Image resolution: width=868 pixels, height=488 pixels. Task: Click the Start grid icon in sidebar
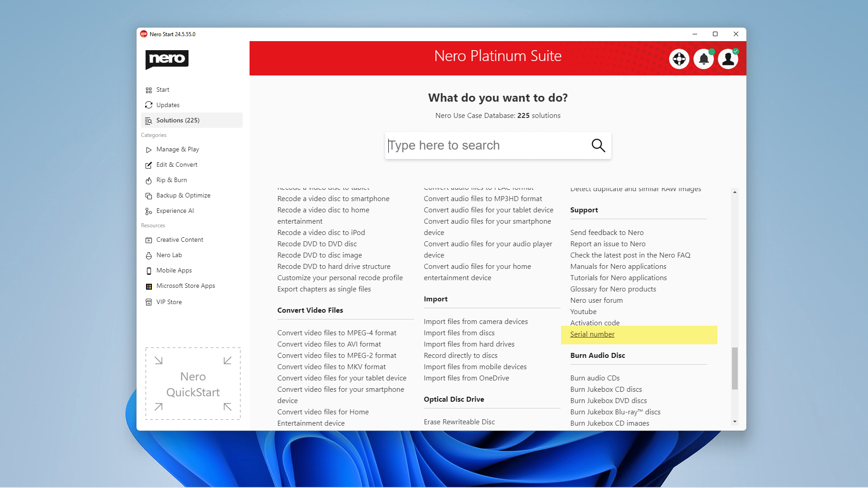[x=149, y=90]
